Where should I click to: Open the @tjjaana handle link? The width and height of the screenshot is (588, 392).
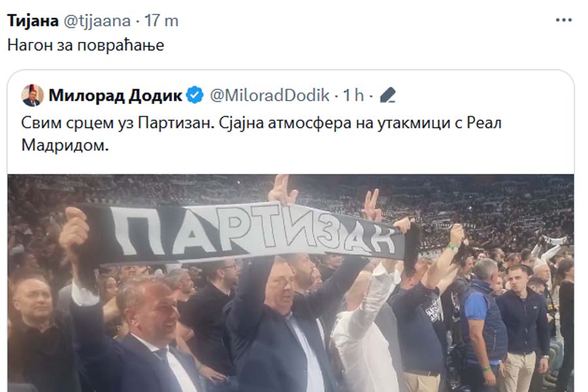[97, 21]
